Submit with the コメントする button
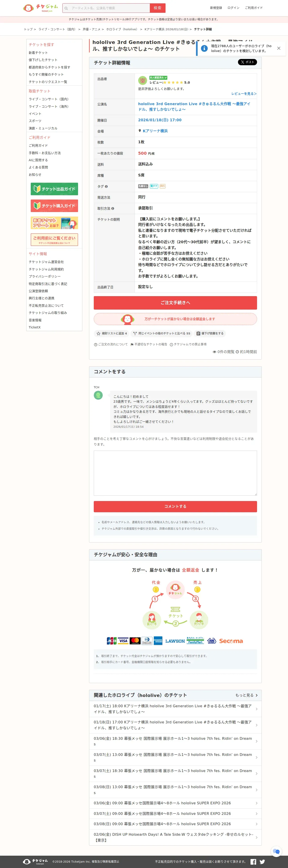Image resolution: width=288 pixels, height=868 pixels. coord(175,506)
